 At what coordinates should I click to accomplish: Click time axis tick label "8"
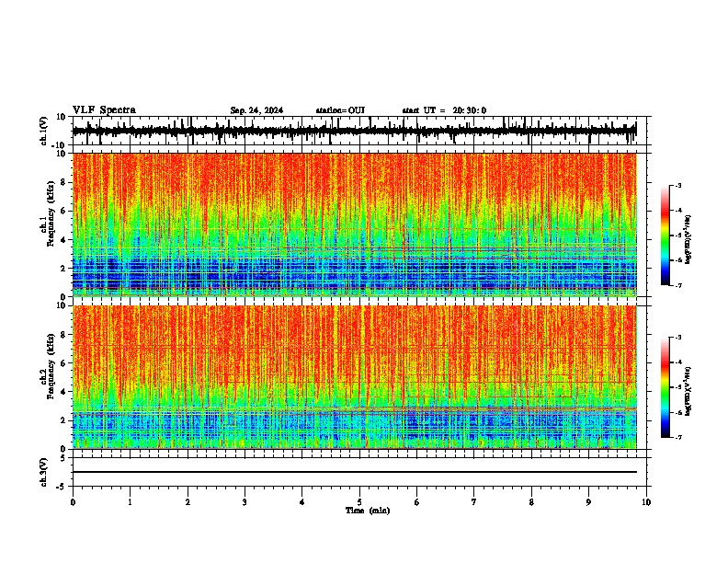tap(531, 502)
